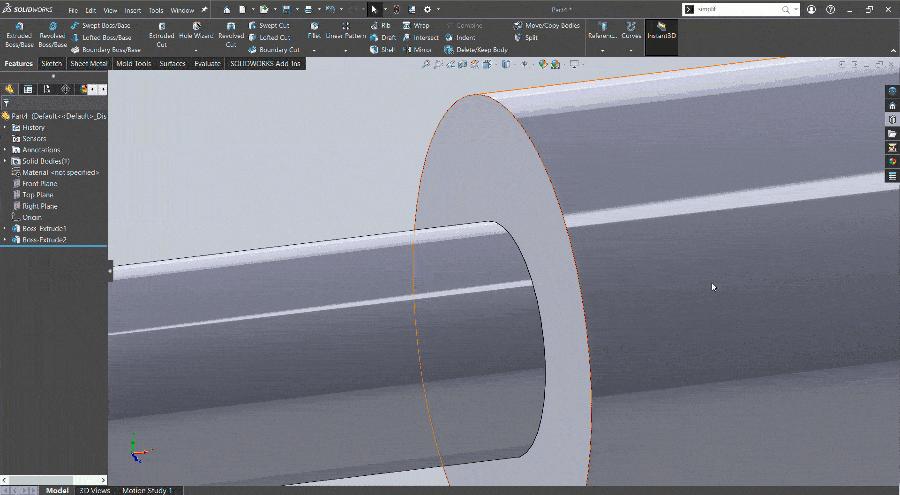Click the Delete/Keep Body button
The width and height of the screenshot is (900, 495).
coord(478,49)
